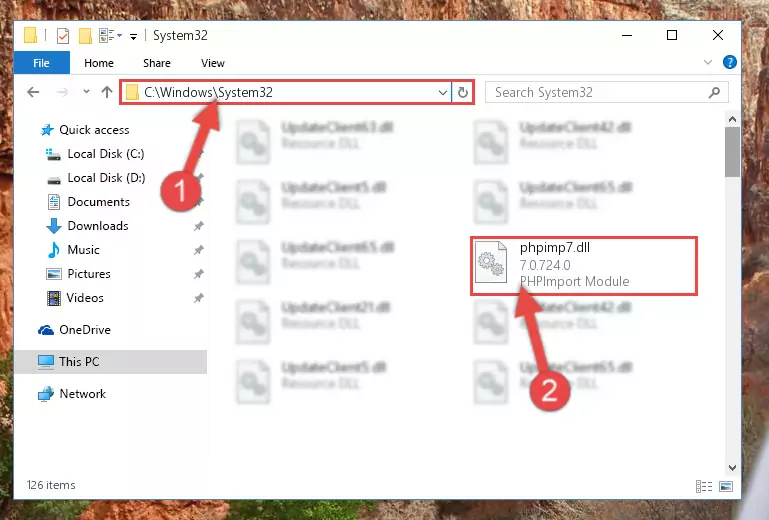Click the search magnifier icon
769x520 pixels.
pos(715,92)
